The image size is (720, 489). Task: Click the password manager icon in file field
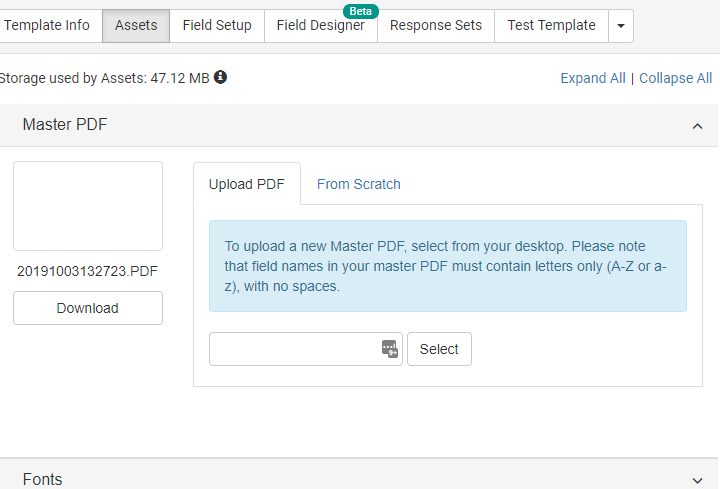coord(390,349)
